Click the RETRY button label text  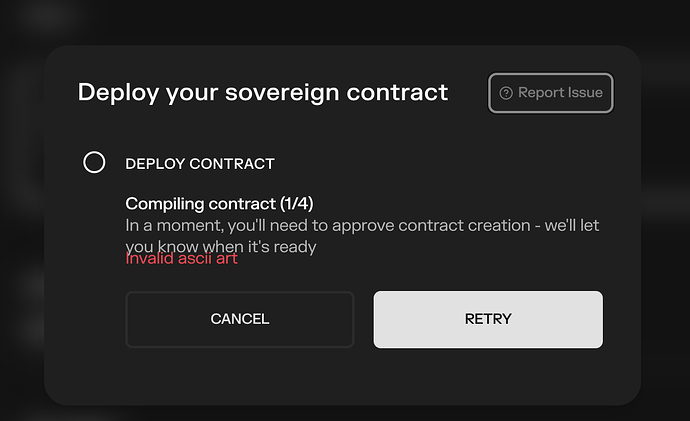488,319
